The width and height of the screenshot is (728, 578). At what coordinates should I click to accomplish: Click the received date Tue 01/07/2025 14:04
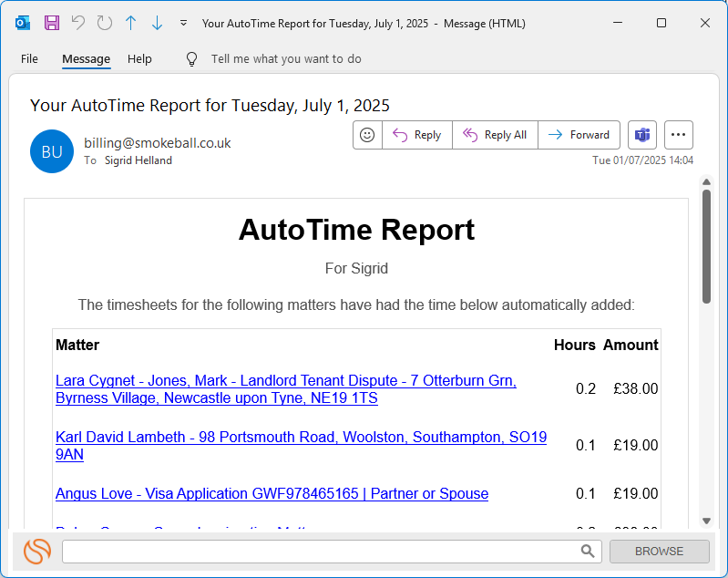[x=642, y=160]
